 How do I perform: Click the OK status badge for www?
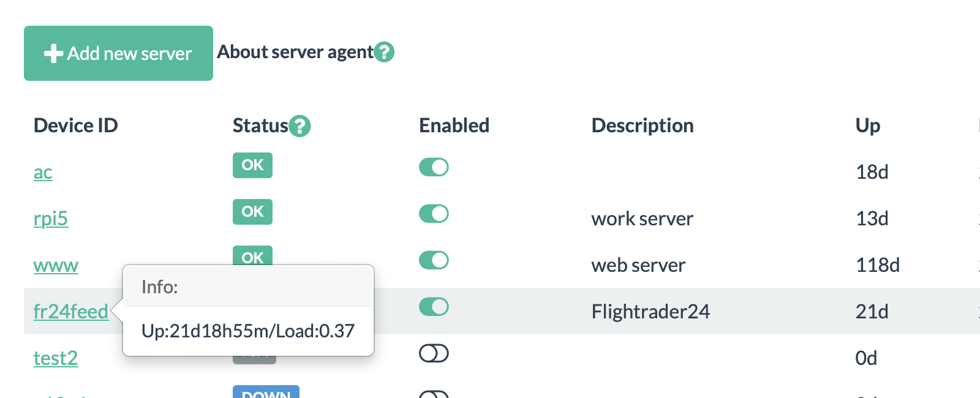click(x=252, y=255)
